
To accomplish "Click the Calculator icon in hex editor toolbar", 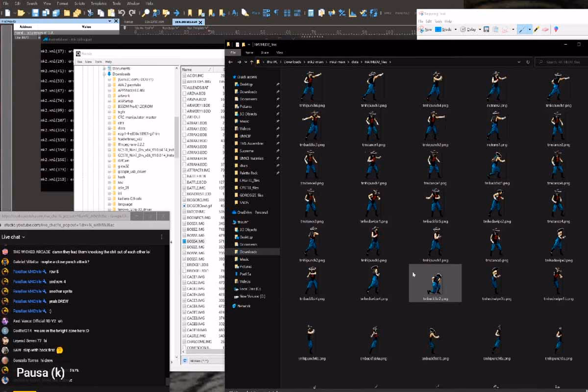I will [x=311, y=13].
